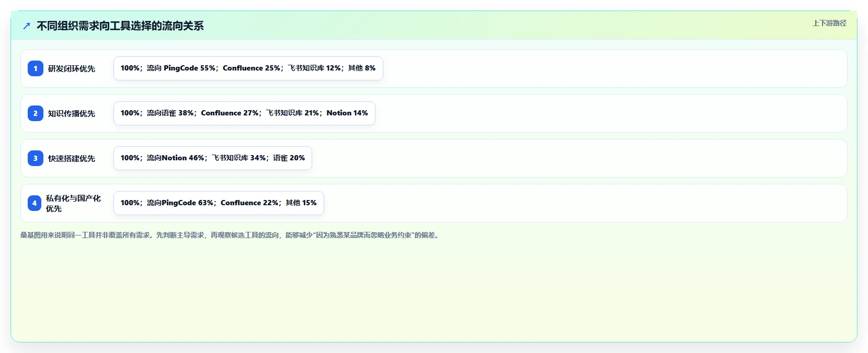Select the 研发闭环优先 row label
This screenshot has width=868, height=353.
72,69
